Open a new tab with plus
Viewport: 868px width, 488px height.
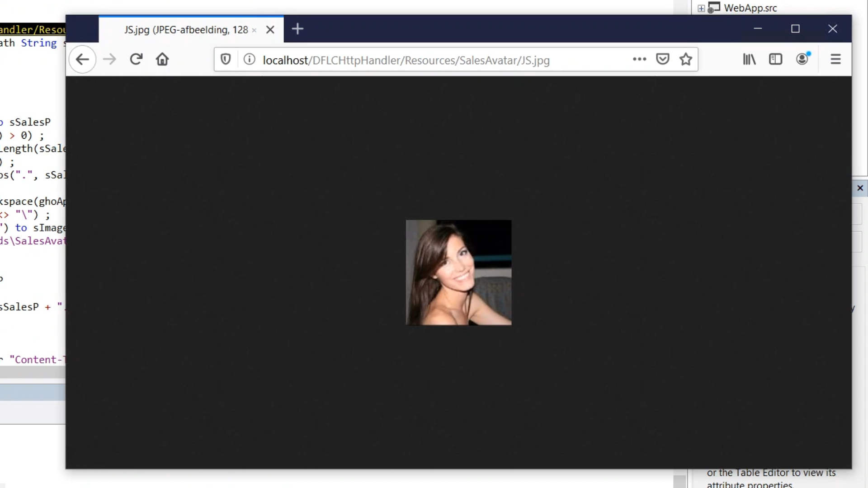click(x=297, y=29)
